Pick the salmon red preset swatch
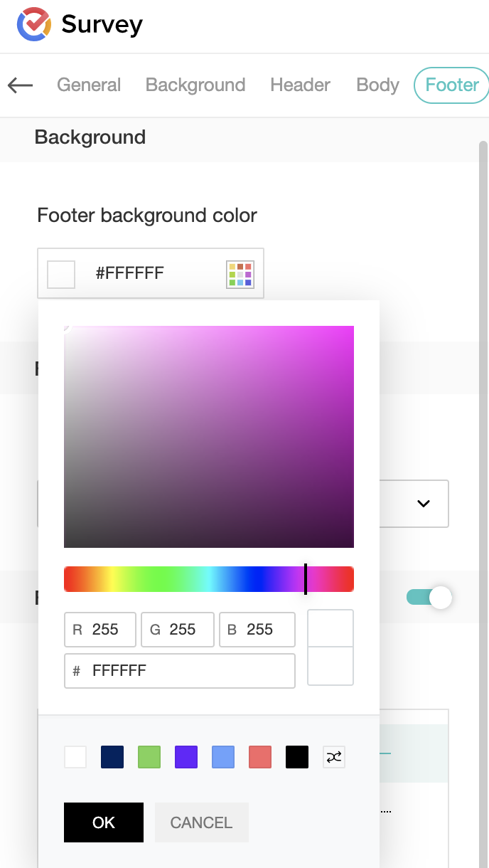489x868 pixels. (x=260, y=757)
